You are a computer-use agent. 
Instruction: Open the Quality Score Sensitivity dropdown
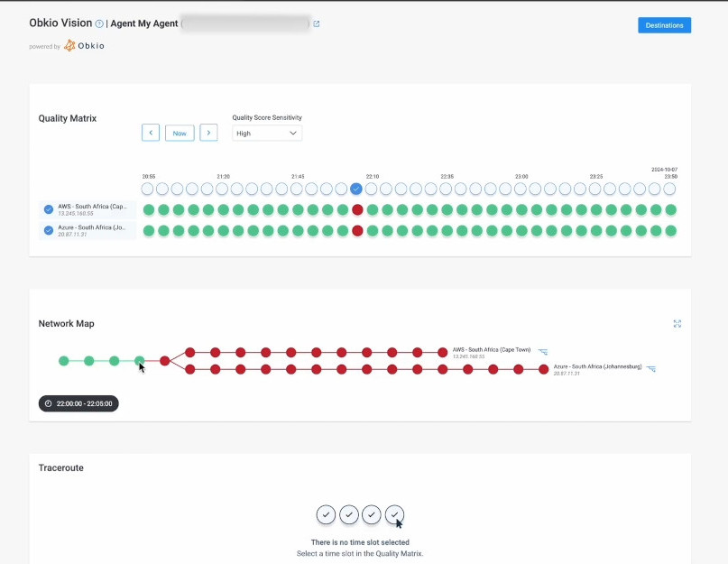tap(267, 133)
